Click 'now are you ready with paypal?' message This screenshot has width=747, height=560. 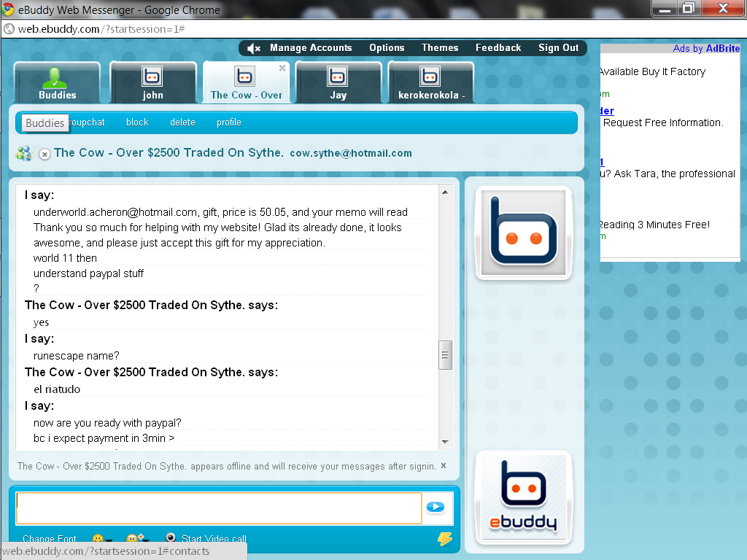coord(107,423)
